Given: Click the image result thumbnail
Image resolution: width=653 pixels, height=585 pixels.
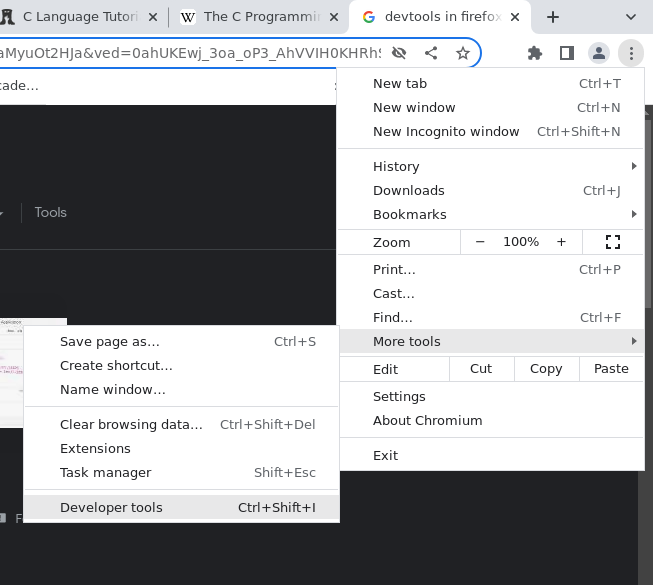Looking at the screenshot, I should tap(12, 373).
